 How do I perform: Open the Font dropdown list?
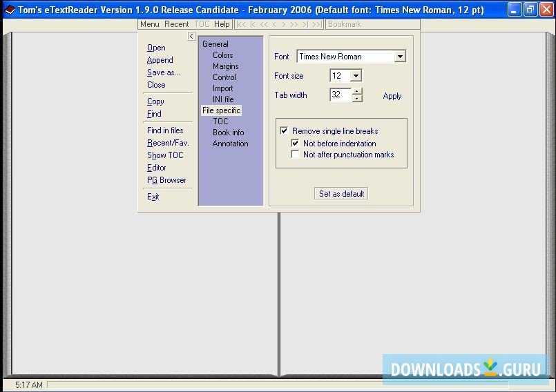(x=400, y=57)
